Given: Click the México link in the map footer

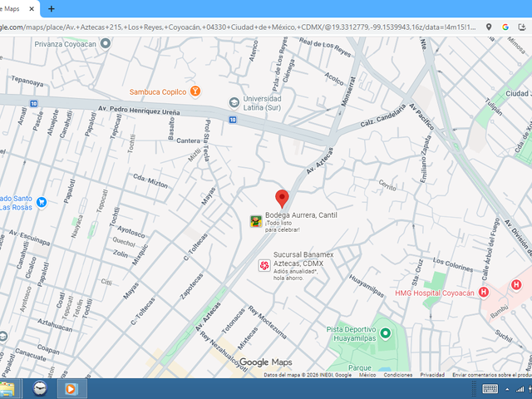Looking at the screenshot, I should pos(367,375).
